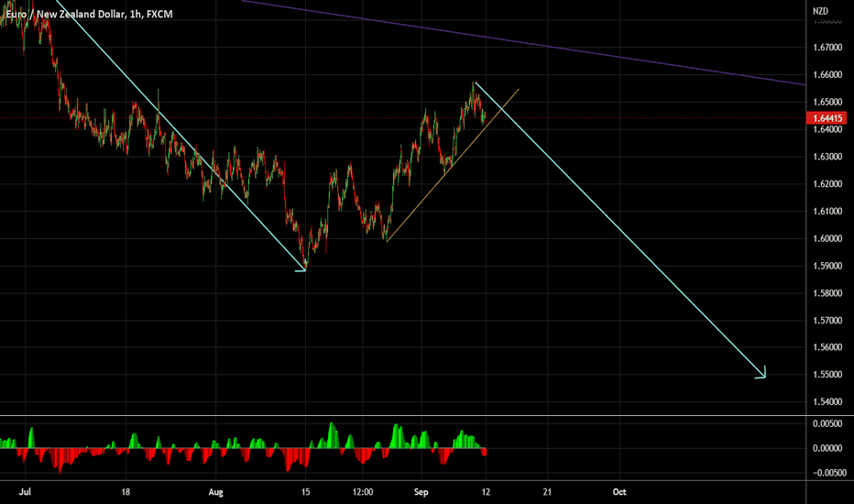The height and width of the screenshot is (504, 854).
Task: Click the 1.65000 price axis label
Action: click(827, 102)
